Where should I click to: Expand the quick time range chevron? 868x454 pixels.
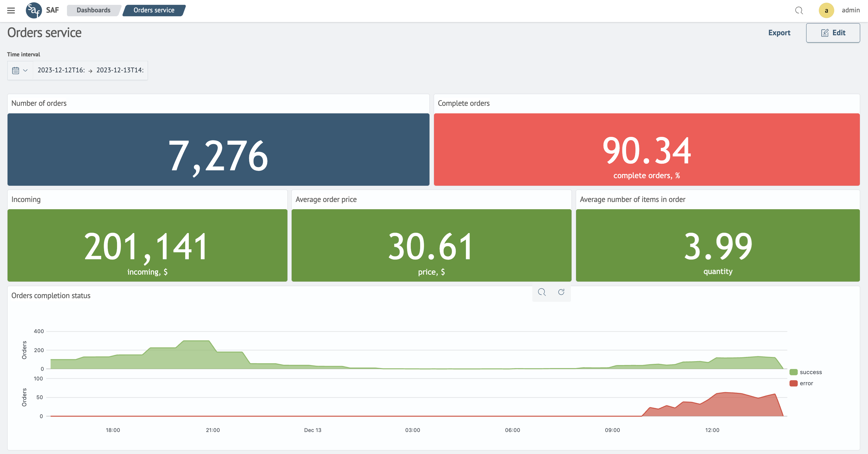click(25, 70)
